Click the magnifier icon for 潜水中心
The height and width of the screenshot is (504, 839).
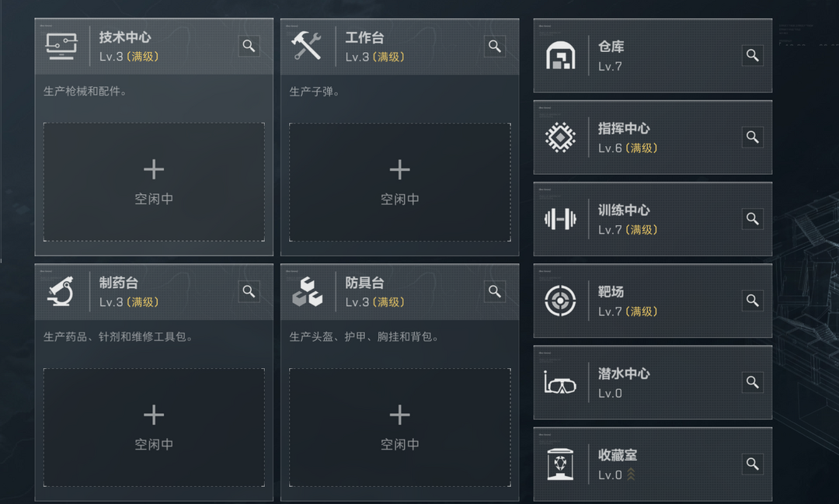pyautogui.click(x=752, y=382)
